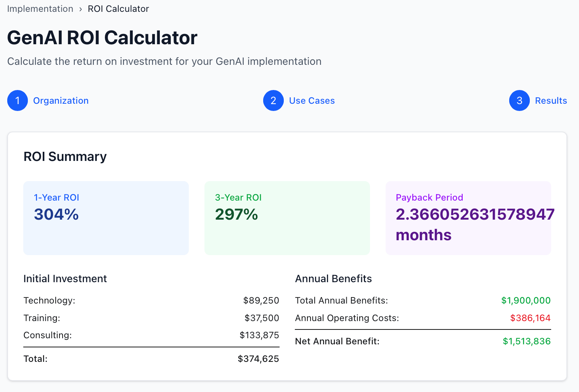Click the breadcrumb chevron separator
This screenshot has width=579, height=392.
pyautogui.click(x=80, y=9)
